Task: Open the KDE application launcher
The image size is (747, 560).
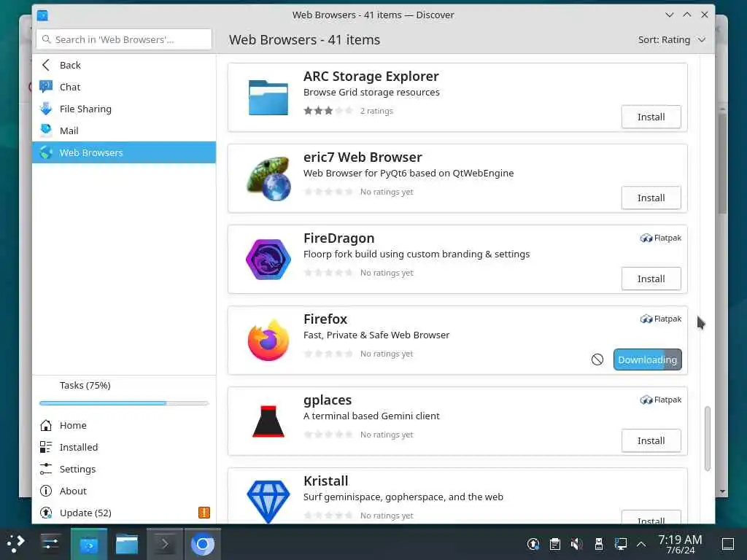Action: [x=16, y=543]
